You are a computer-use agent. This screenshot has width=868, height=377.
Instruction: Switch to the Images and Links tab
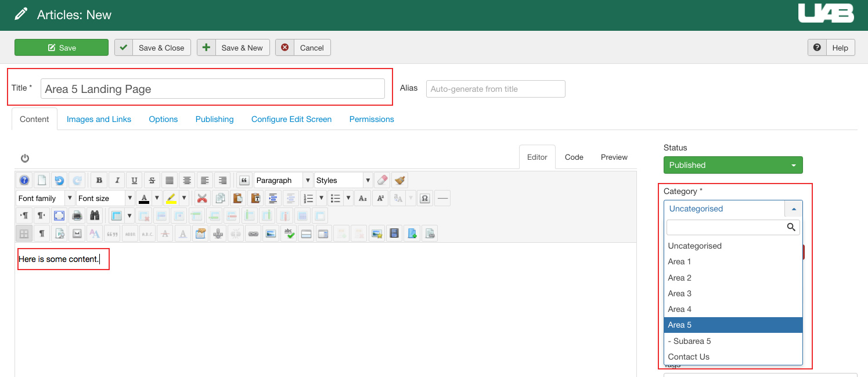[x=99, y=119]
